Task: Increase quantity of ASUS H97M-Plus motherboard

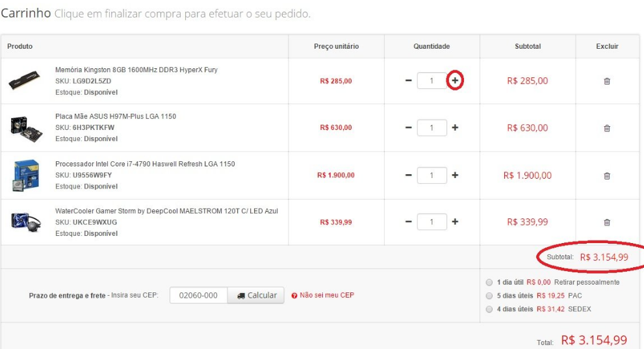Action: 455,128
